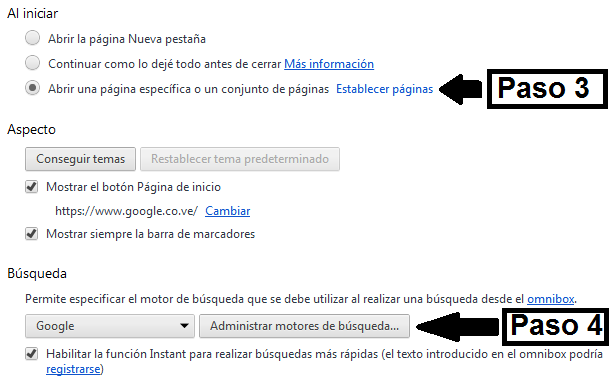Select 'Abrir la página Nueva pestaña' radio

click(32, 38)
